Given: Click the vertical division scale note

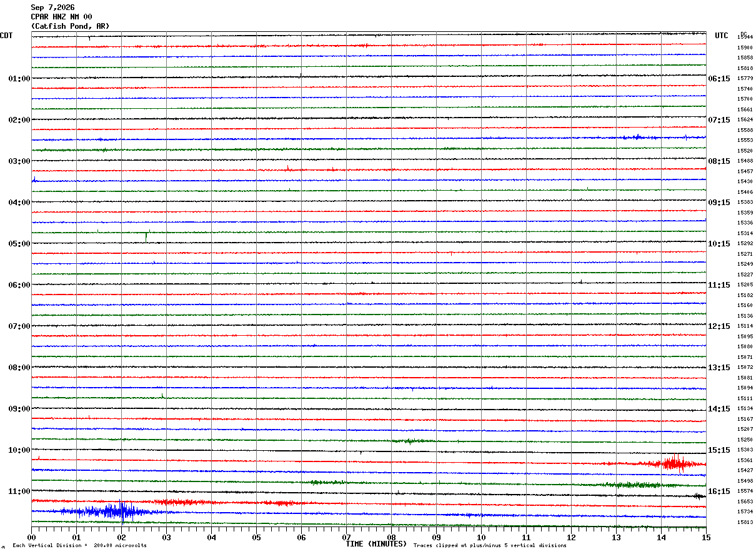Looking at the screenshot, I should pyautogui.click(x=79, y=546).
